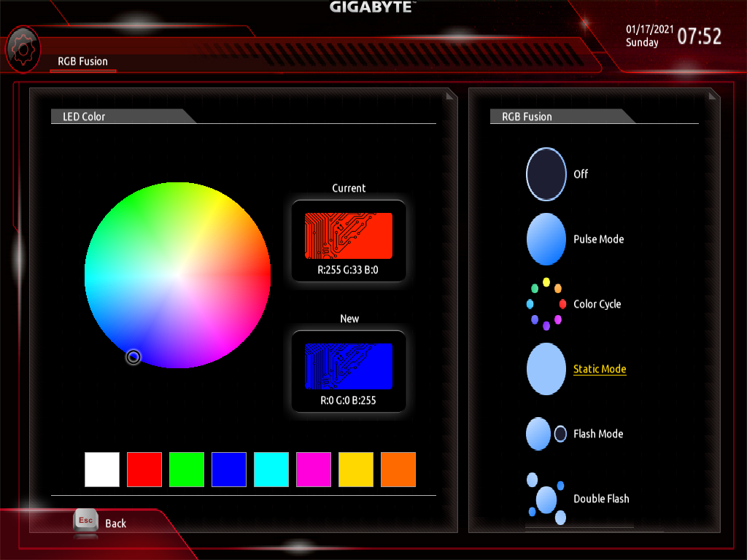Select the green preset swatch
The width and height of the screenshot is (747, 560).
(x=187, y=470)
